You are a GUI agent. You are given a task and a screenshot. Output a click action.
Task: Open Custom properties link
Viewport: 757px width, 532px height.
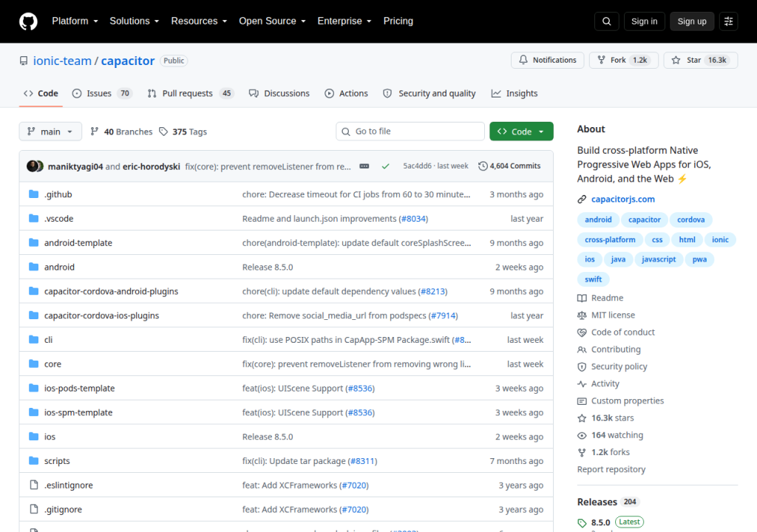pyautogui.click(x=620, y=400)
